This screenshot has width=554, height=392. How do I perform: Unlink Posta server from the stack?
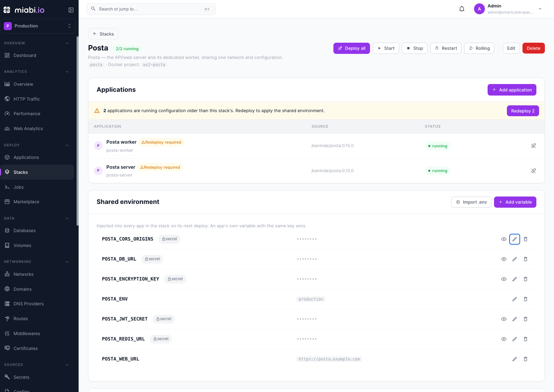[x=534, y=171]
